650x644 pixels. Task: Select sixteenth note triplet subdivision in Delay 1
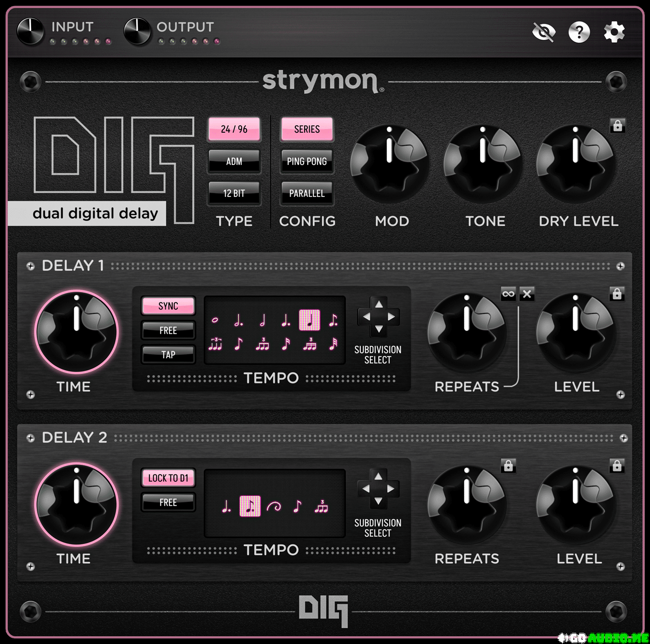pyautogui.click(x=310, y=344)
